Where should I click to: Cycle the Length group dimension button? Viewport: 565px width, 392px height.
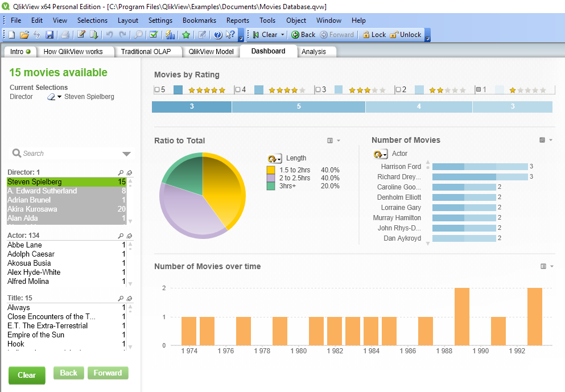(x=275, y=159)
